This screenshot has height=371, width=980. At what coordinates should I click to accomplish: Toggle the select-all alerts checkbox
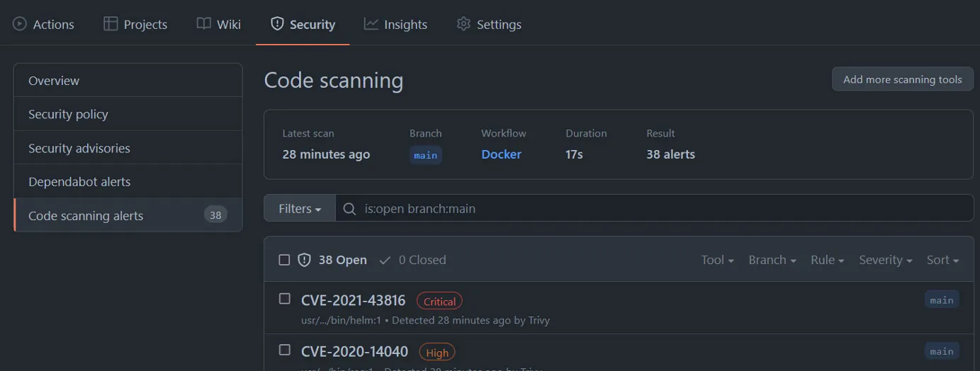click(284, 260)
